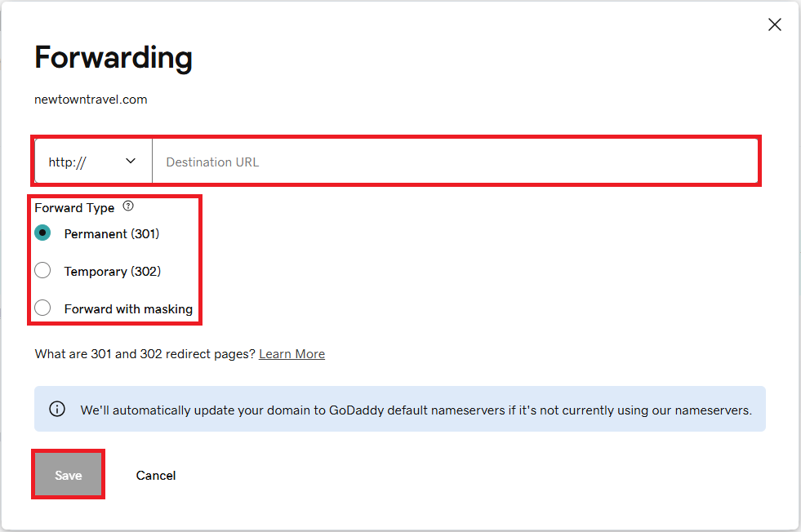The image size is (801, 532).
Task: Enable the Forward with masking radio button
Action: [x=43, y=308]
